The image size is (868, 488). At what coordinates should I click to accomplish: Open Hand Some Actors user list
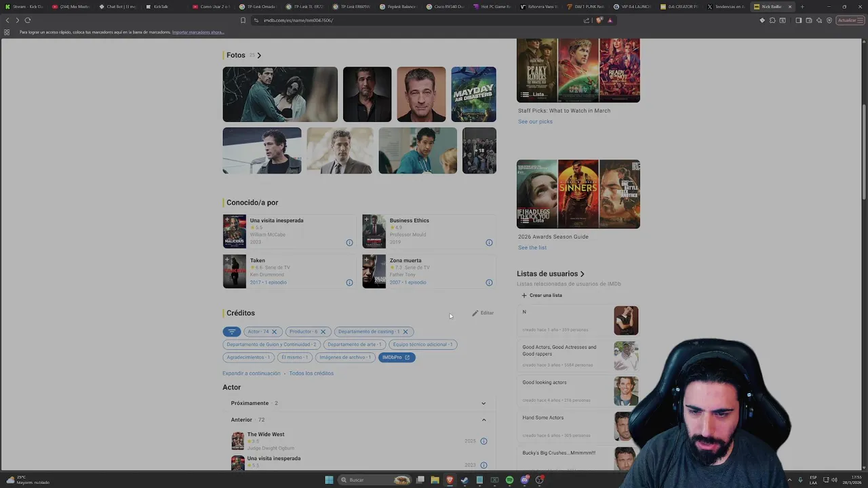point(543,418)
